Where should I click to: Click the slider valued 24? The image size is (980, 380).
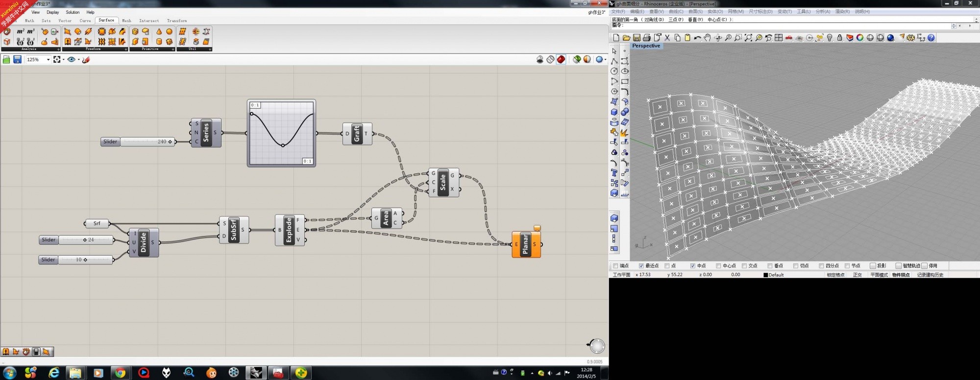pos(76,239)
